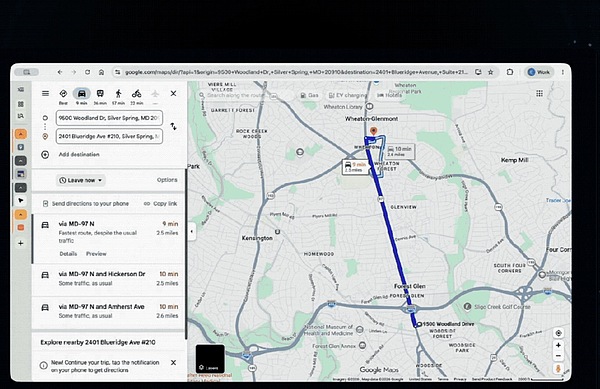Zoom out on the map
Screen dimensions: 600x389
558,356
